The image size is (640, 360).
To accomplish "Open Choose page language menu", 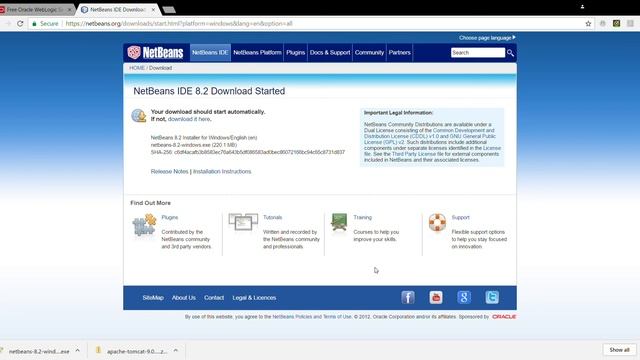I will 487,38.
